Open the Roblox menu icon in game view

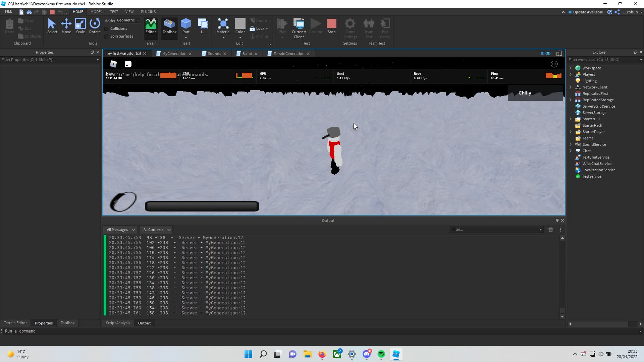[113, 64]
